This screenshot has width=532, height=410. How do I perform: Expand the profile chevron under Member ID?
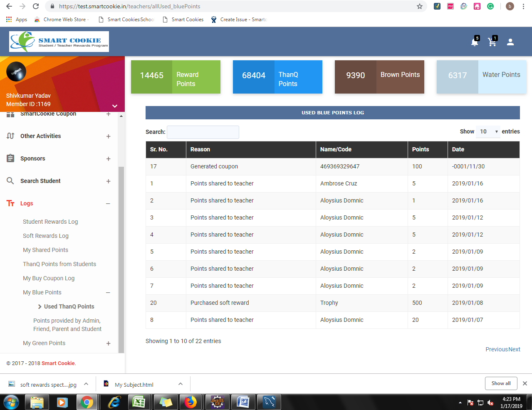(x=115, y=106)
